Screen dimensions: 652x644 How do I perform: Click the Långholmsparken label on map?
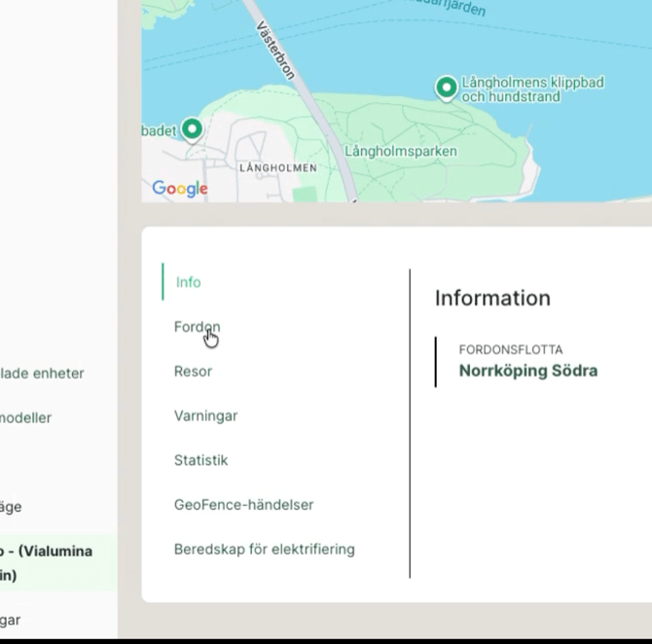[400, 152]
